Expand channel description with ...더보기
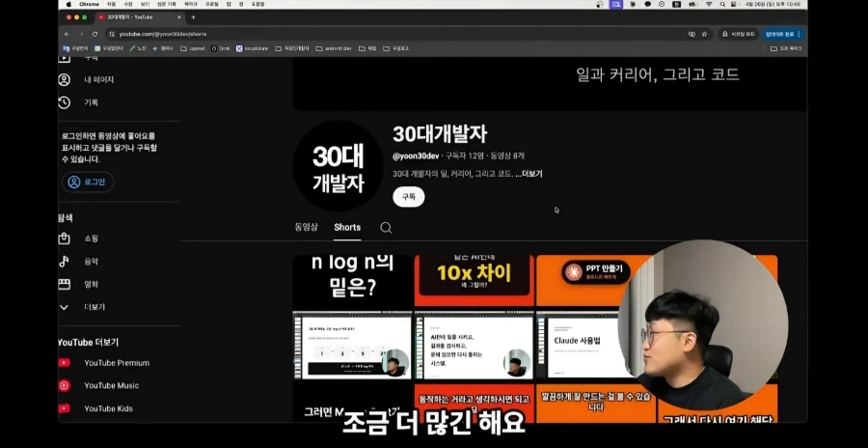Viewport: 868px width, 448px height. point(529,174)
